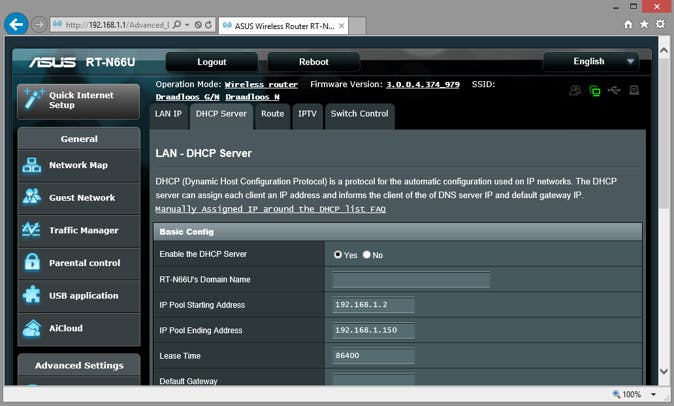Close the ASUS Wireless Router tab

341,26
